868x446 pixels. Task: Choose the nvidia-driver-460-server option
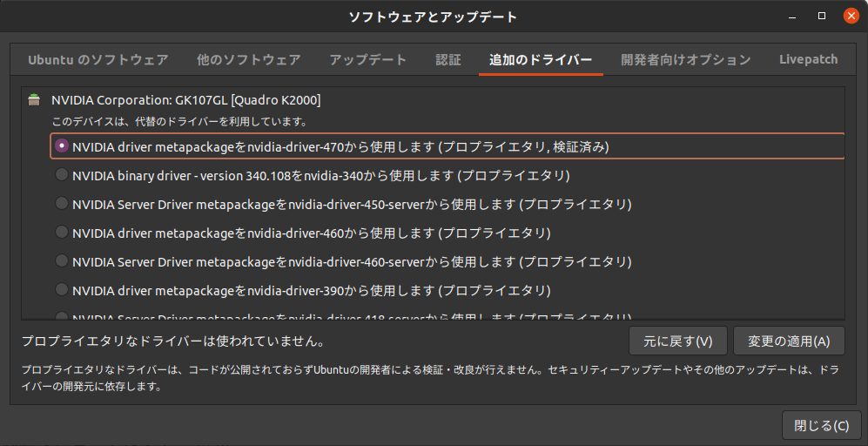tap(62, 261)
